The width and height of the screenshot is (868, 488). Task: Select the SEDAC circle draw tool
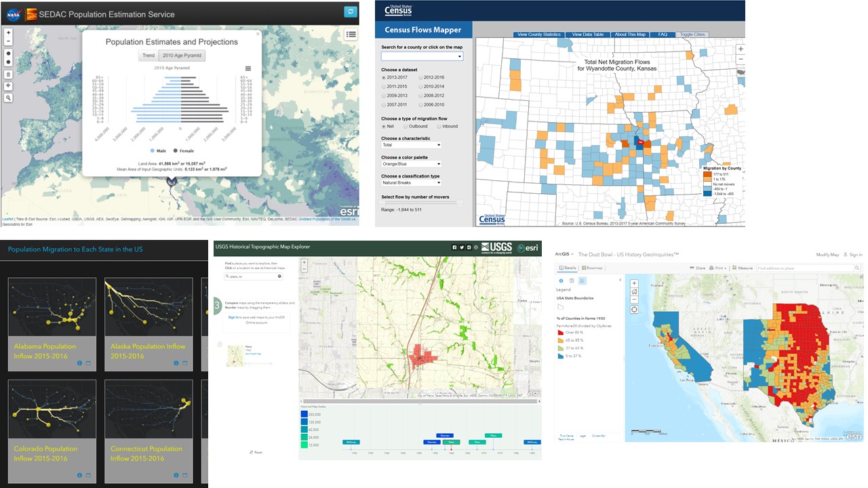pos(8,62)
